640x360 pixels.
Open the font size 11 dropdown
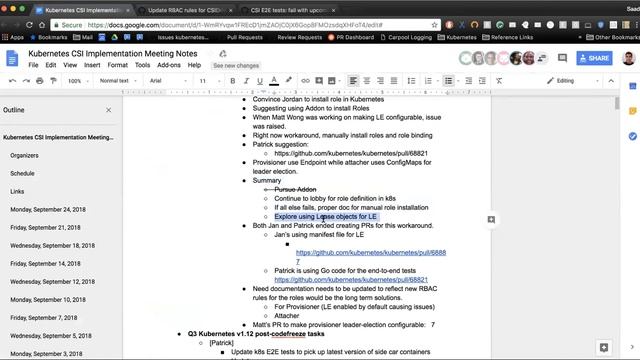coord(210,81)
